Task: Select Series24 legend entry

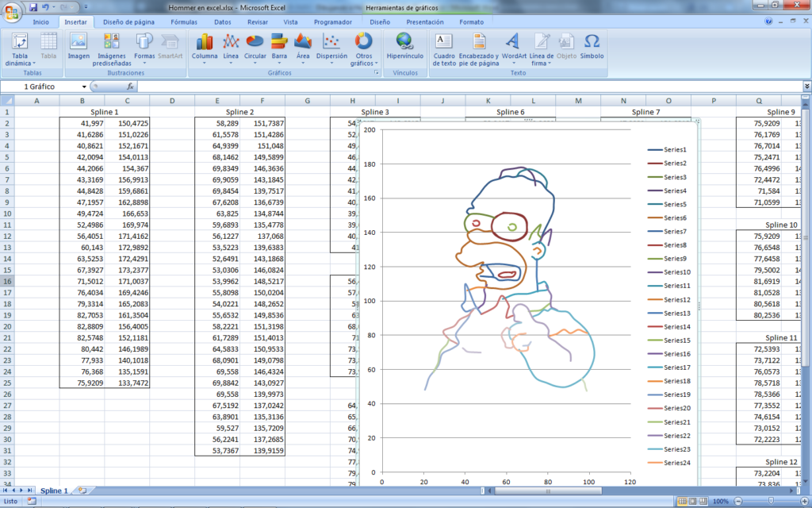Action: point(669,463)
